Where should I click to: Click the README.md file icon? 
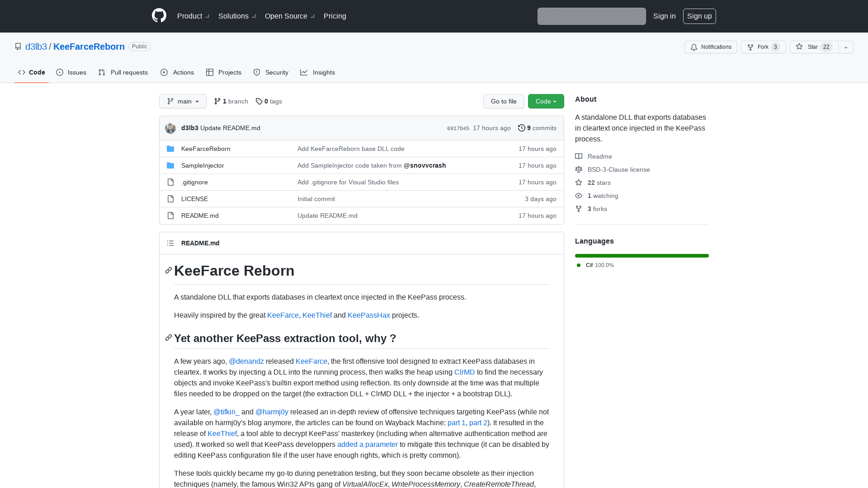[170, 216]
